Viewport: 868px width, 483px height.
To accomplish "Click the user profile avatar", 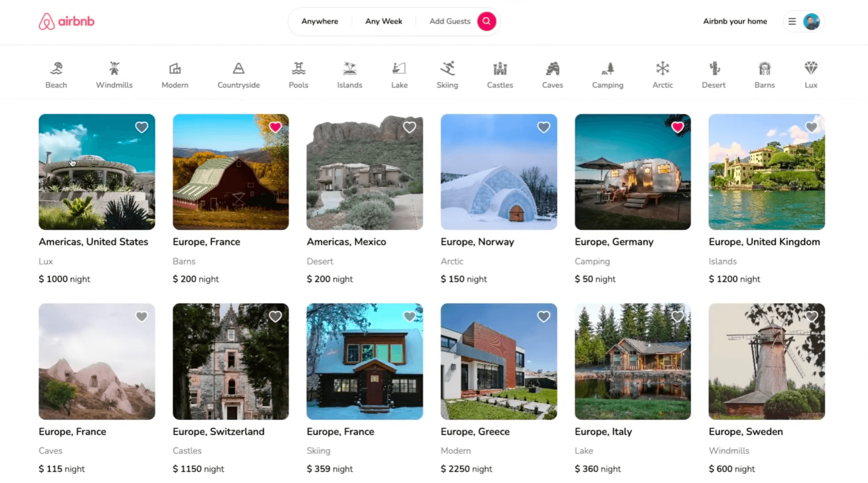I will (811, 21).
